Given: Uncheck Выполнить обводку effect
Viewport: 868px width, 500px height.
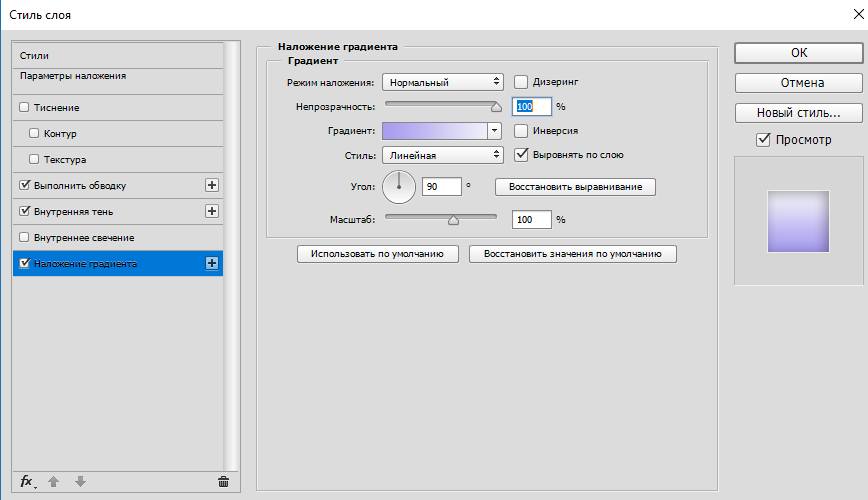Looking at the screenshot, I should pyautogui.click(x=24, y=185).
